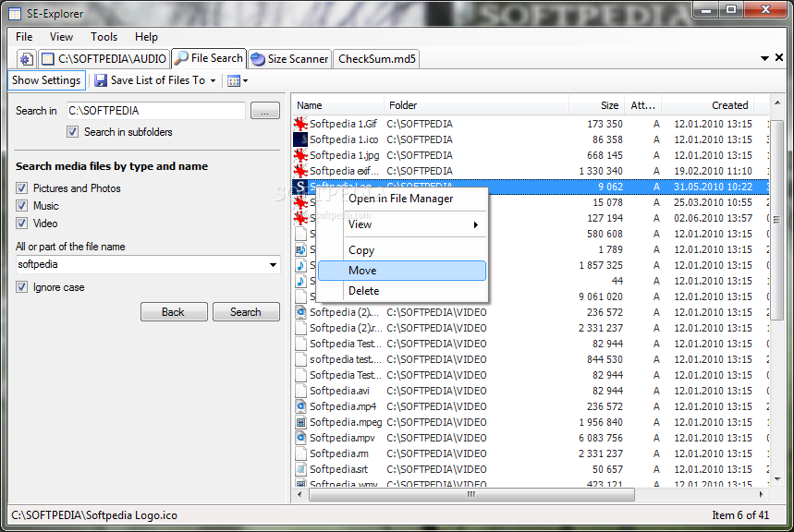Click the scroll right arrow of results list
This screenshot has height=532, width=794.
(761, 494)
